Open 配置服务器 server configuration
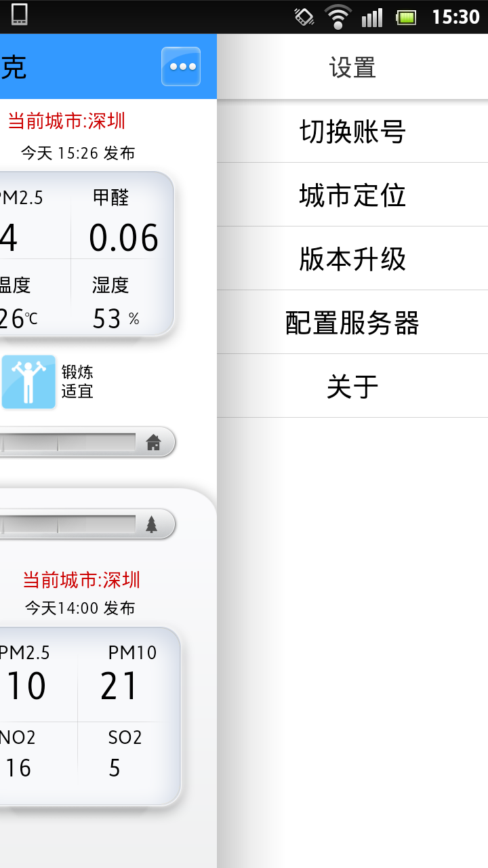Screen dimensions: 488x868 (352, 323)
